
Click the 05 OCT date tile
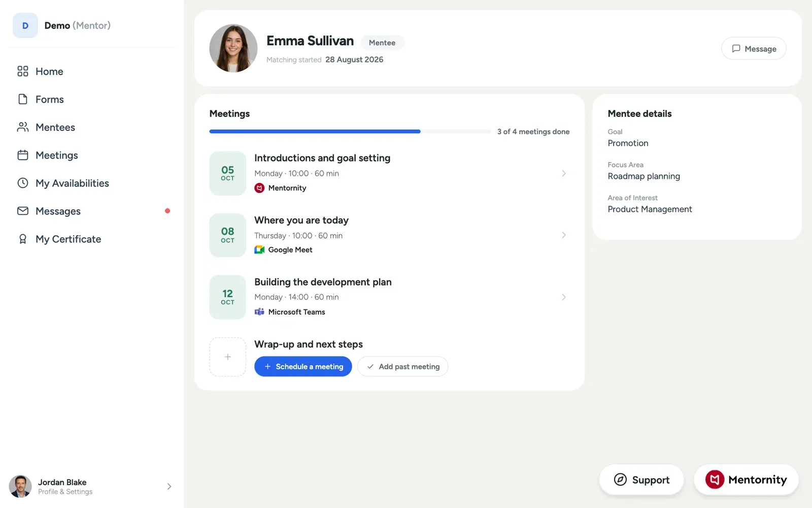point(228,173)
